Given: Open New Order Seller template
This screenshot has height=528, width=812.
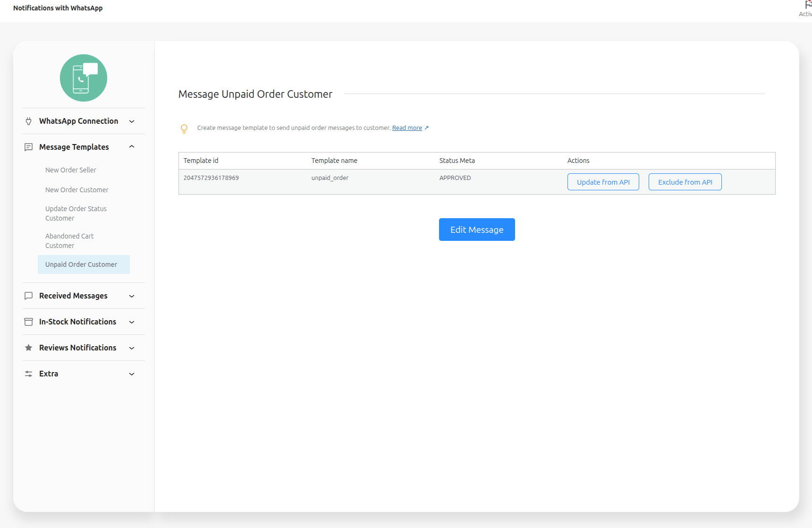Looking at the screenshot, I should 71,170.
